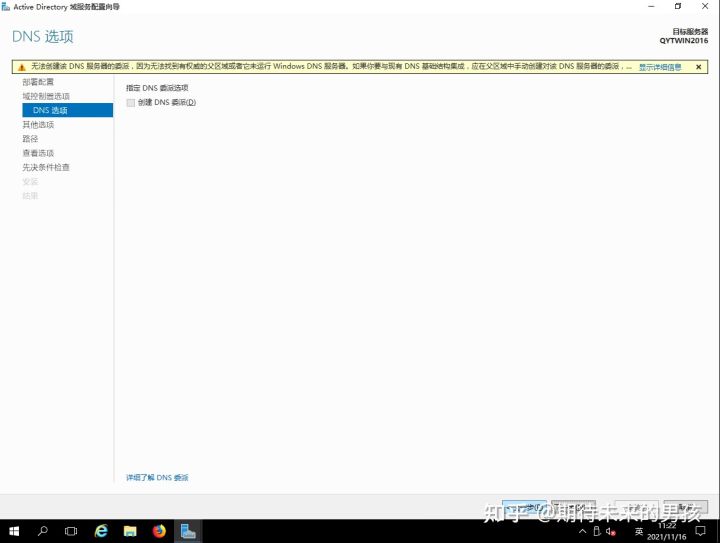
Task: Open Task View on the taskbar
Action: pos(71,531)
